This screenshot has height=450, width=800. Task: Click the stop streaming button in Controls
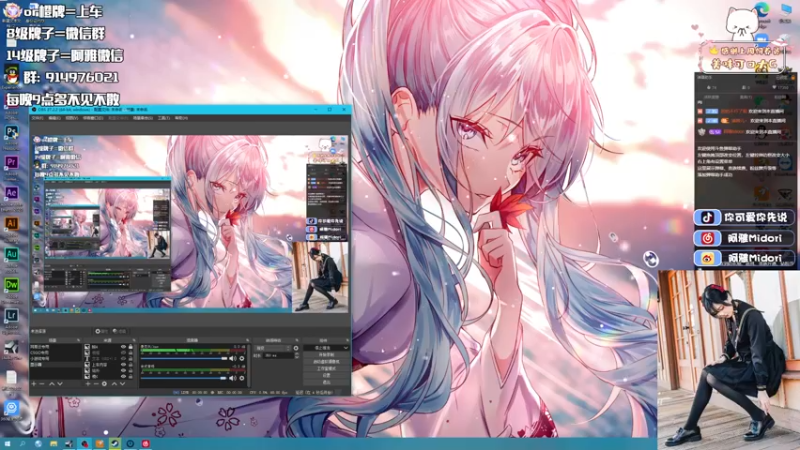point(322,348)
